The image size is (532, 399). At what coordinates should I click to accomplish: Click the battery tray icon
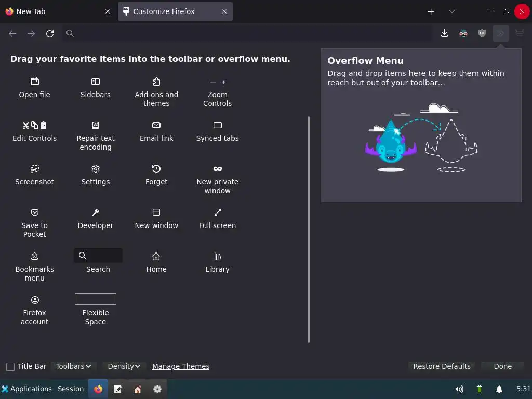[480, 389]
